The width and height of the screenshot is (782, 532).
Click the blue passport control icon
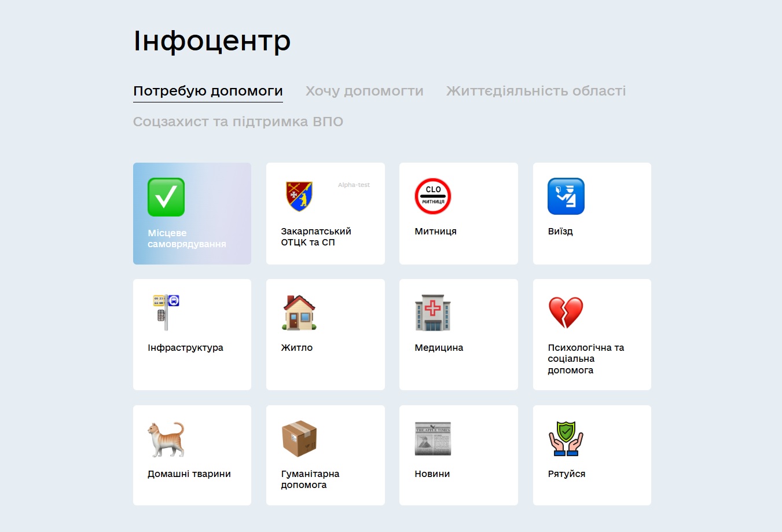566,196
